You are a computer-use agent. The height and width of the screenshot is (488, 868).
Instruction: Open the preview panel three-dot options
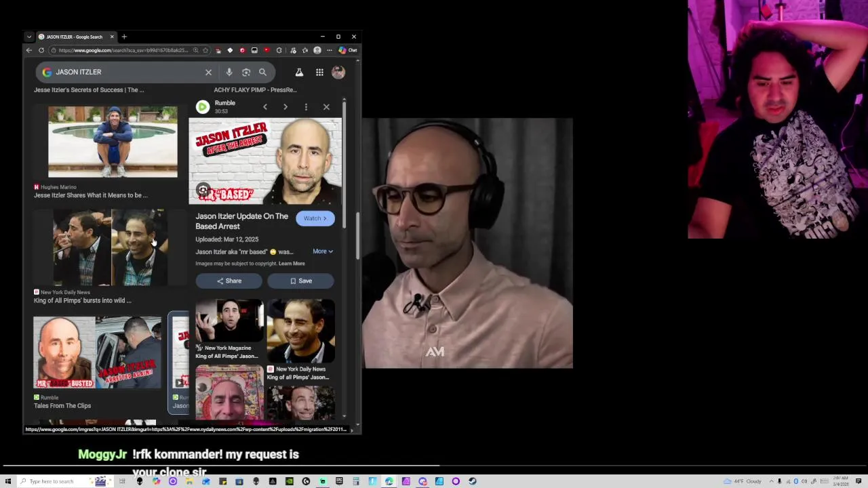[306, 107]
